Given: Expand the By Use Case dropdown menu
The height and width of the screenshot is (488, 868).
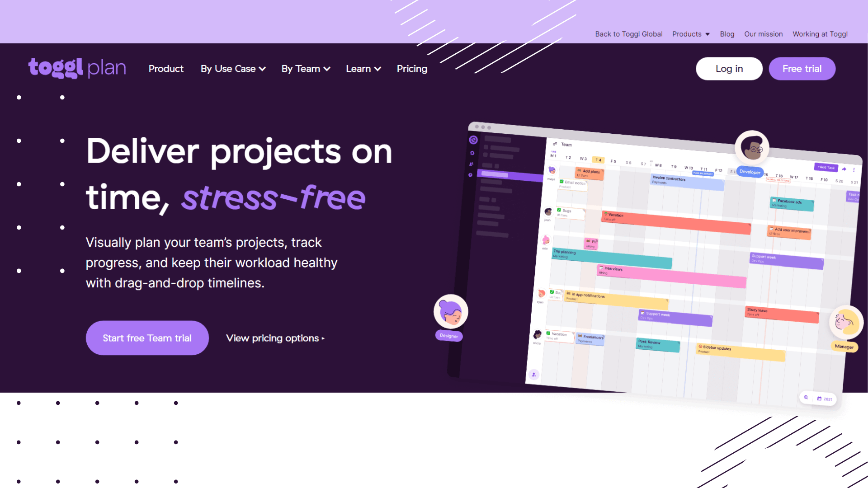Looking at the screenshot, I should [x=232, y=69].
